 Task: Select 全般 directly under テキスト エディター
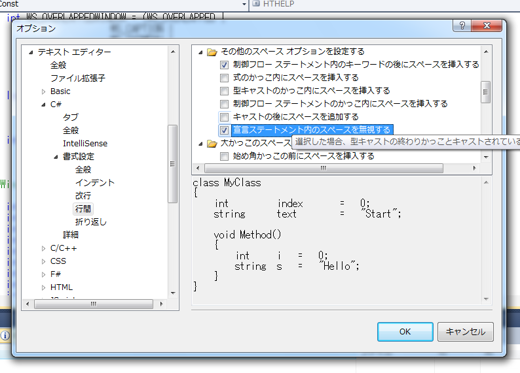tap(58, 65)
